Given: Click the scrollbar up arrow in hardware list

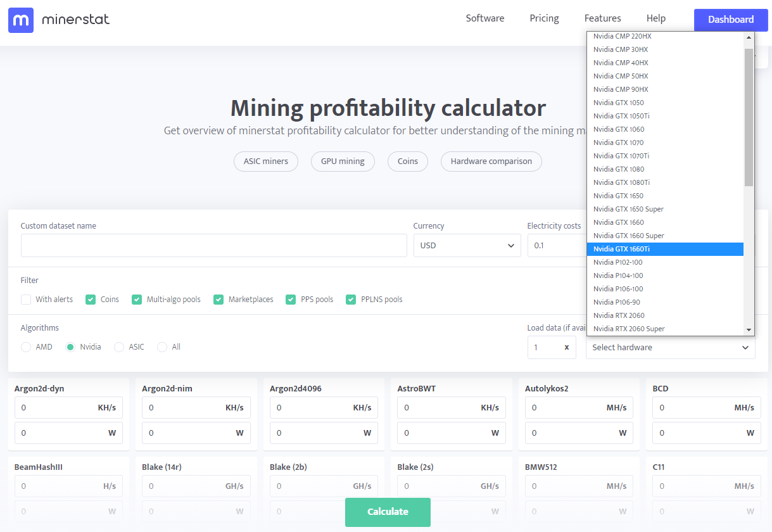Looking at the screenshot, I should (749, 36).
